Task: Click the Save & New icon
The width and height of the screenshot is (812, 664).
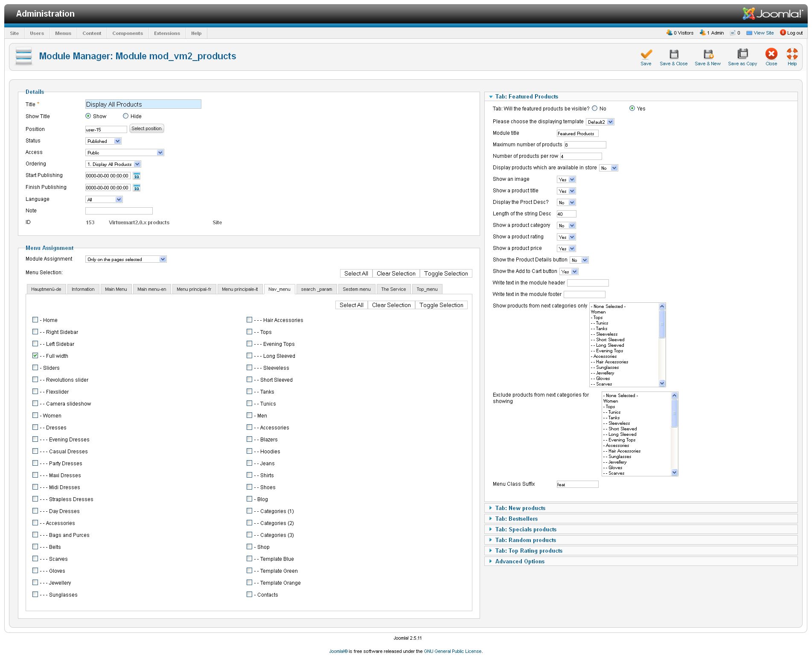Action: pyautogui.click(x=707, y=54)
